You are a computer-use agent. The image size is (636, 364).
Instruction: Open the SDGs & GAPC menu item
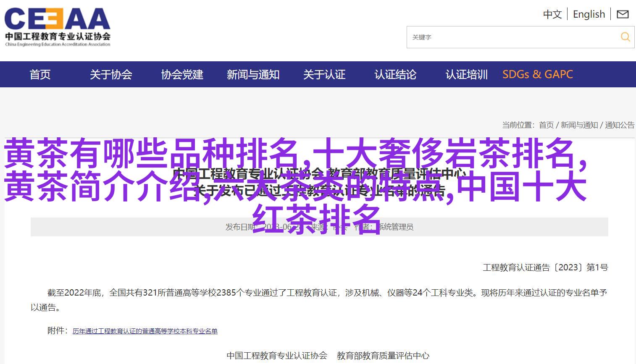[537, 75]
